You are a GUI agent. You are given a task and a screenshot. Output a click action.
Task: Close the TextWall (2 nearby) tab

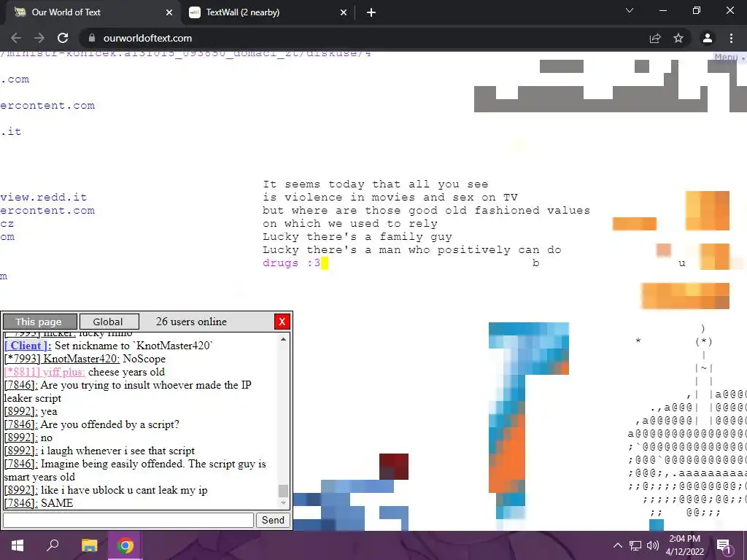tap(344, 12)
